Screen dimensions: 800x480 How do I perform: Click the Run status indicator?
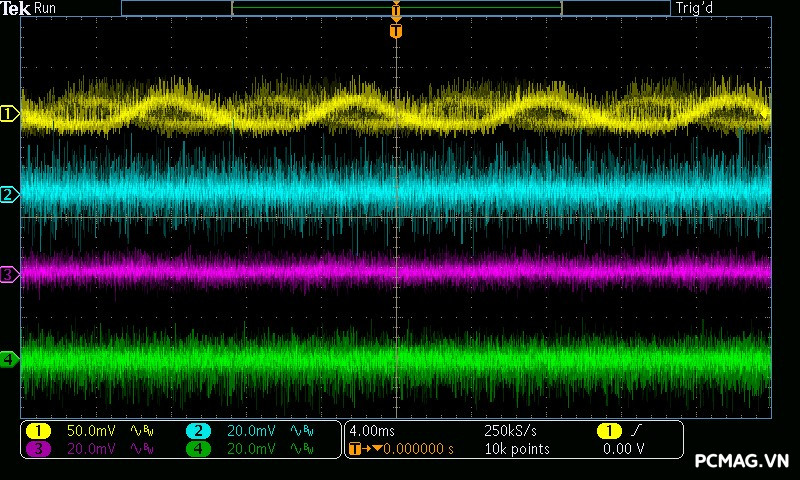(46, 8)
